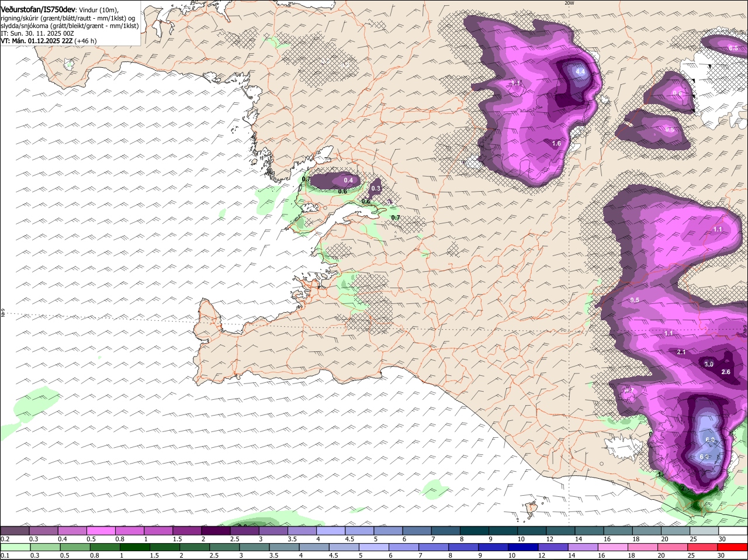Click the 20W longitude label
Screen dimensions: 748x560
coord(569,3)
